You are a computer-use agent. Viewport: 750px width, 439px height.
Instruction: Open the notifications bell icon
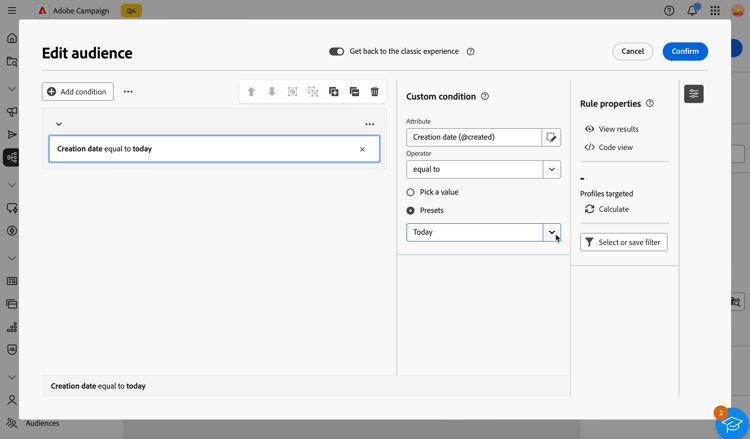tap(692, 11)
